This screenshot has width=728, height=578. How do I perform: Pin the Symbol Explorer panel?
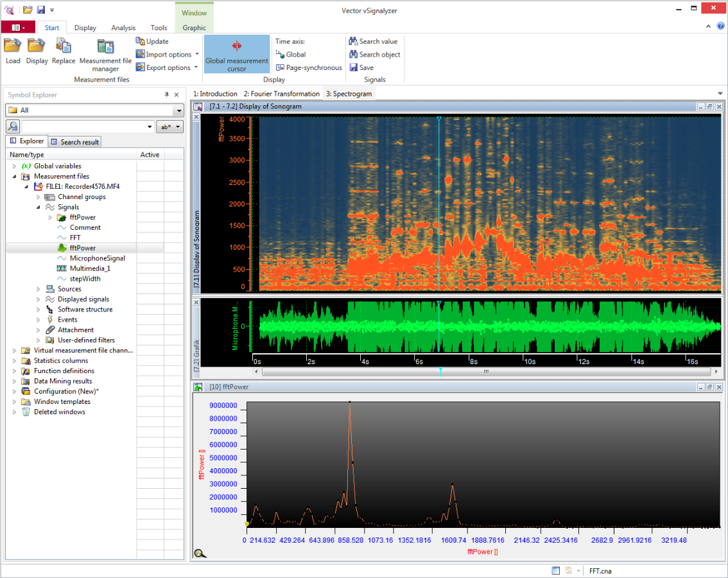(x=167, y=95)
